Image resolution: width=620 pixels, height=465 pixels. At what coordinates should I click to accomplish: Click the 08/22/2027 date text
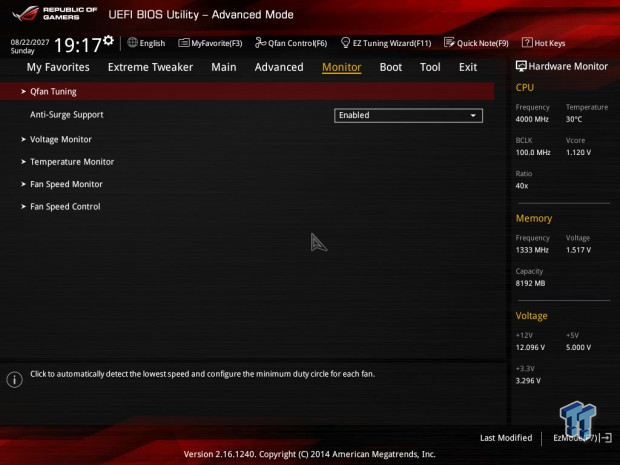pyautogui.click(x=30, y=42)
